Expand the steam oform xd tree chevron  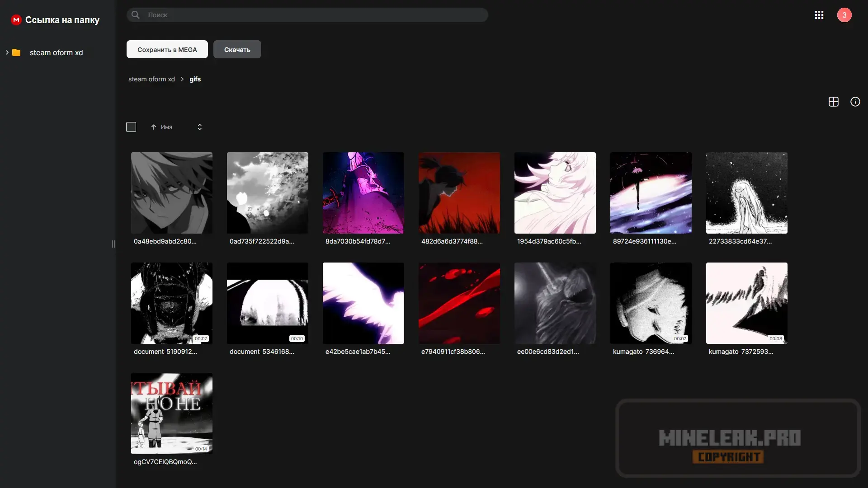[x=7, y=52]
